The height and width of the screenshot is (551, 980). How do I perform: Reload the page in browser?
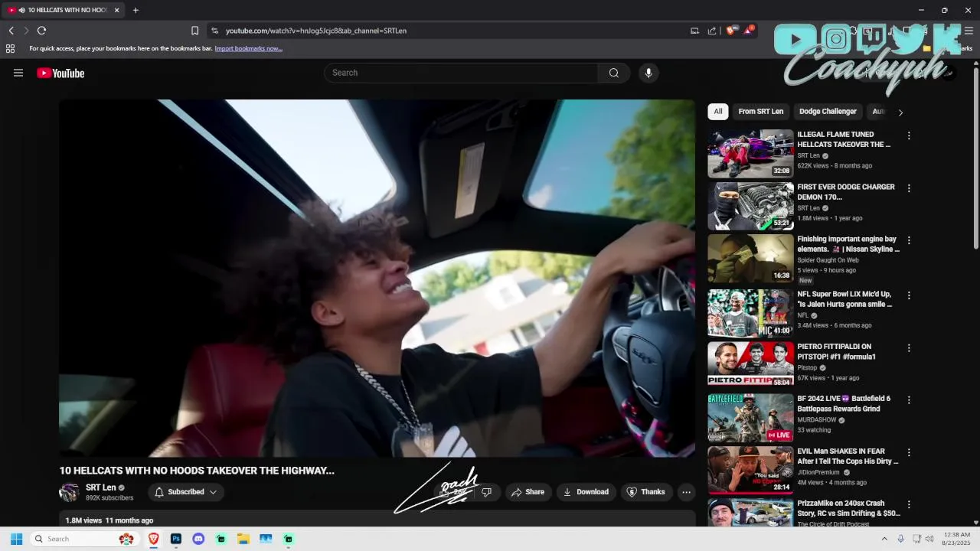pos(41,31)
